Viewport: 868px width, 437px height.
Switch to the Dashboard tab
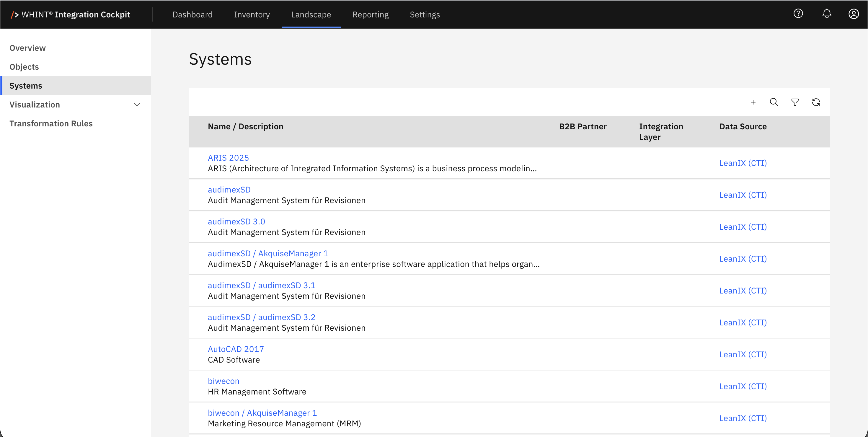192,14
